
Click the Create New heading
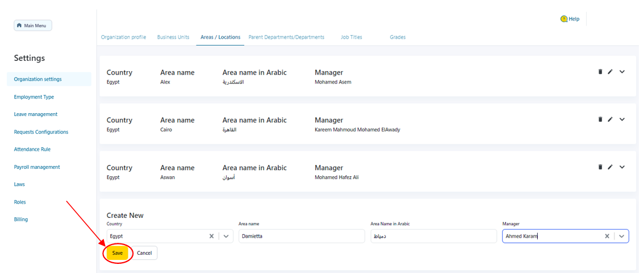125,216
